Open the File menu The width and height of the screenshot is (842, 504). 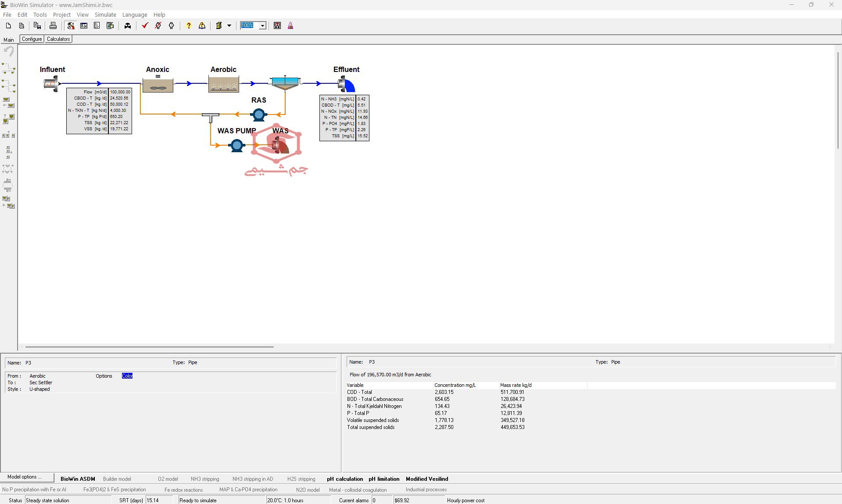click(7, 14)
